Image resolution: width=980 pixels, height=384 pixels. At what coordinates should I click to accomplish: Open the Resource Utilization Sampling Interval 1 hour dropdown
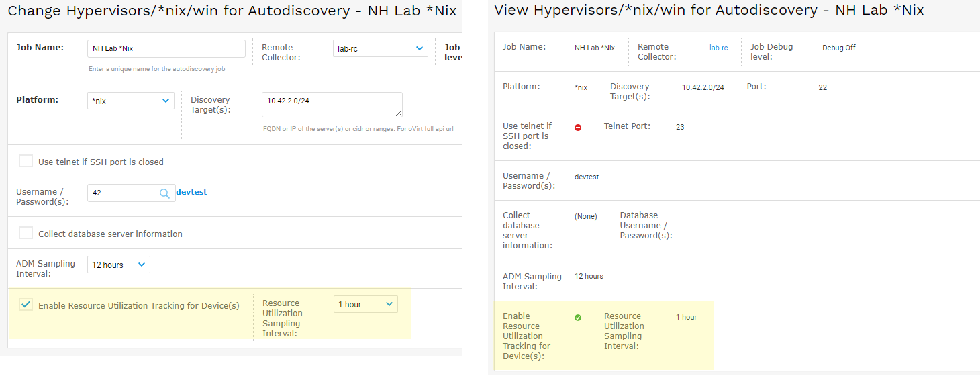[366, 304]
